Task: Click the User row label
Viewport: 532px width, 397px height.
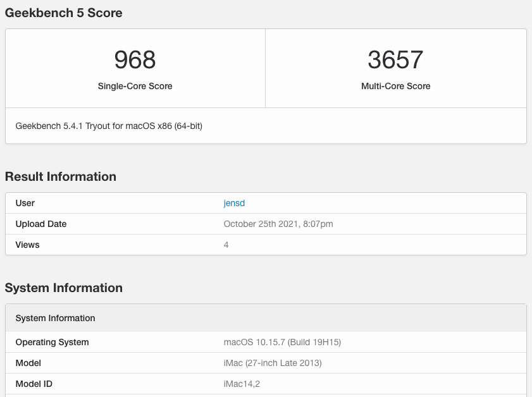Action: point(25,203)
